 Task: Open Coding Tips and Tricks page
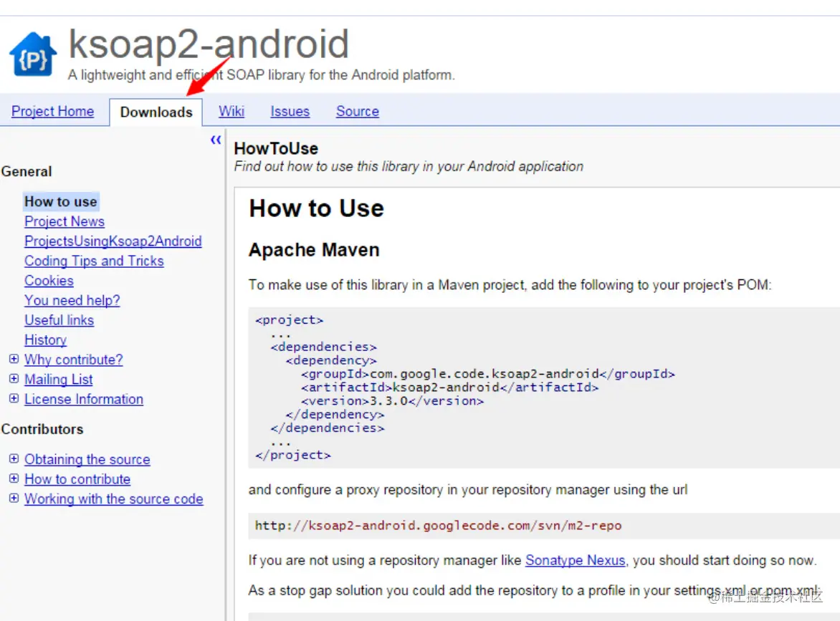pyautogui.click(x=94, y=261)
